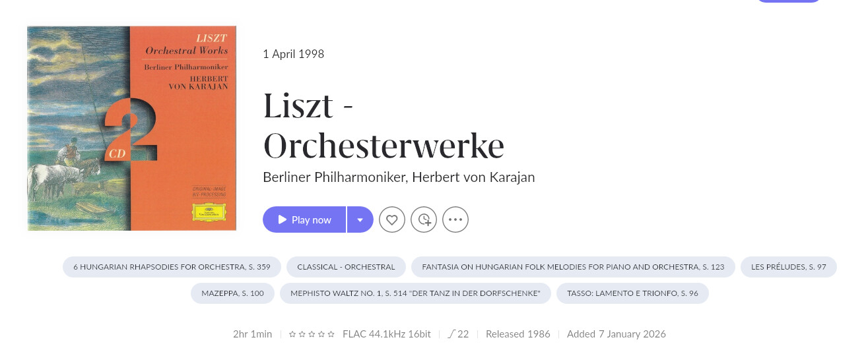Rate album with the third star
Viewport: 868px width, 352px height.
[312, 334]
